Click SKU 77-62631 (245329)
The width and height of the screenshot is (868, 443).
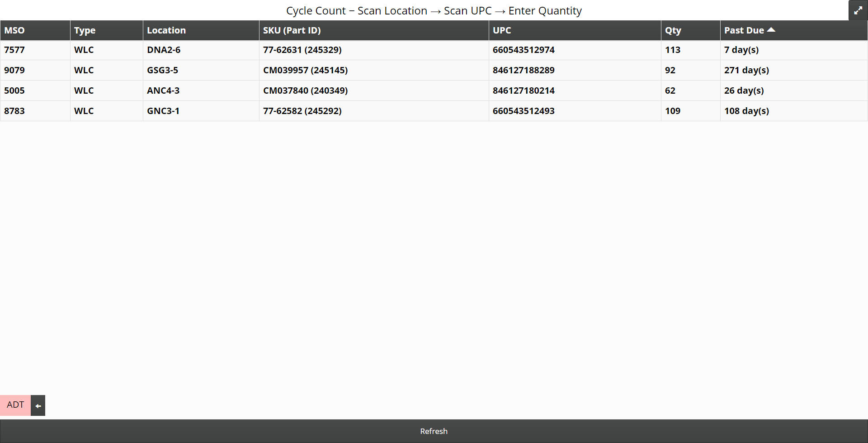(374, 50)
